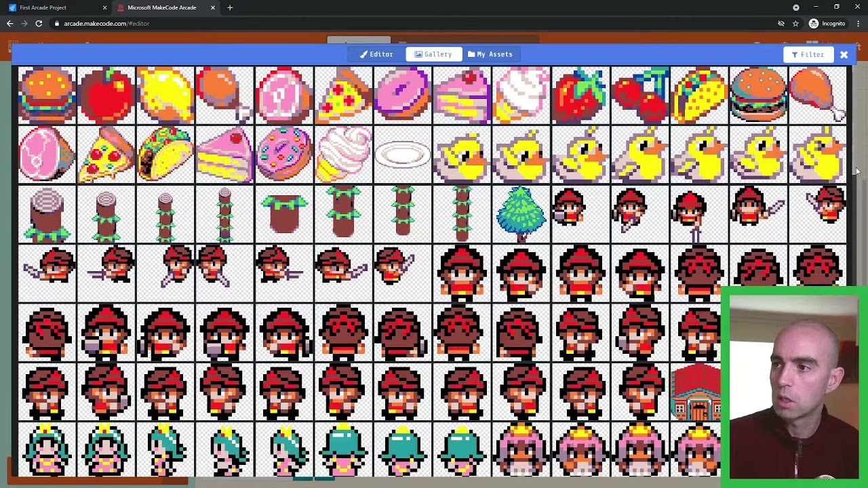Select the brown flower pot stump sprite
The width and height of the screenshot is (868, 488).
coord(284,213)
